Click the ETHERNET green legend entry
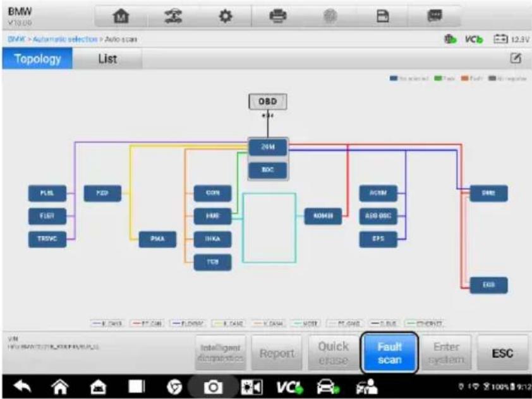This screenshot has height=399, width=532. click(425, 323)
